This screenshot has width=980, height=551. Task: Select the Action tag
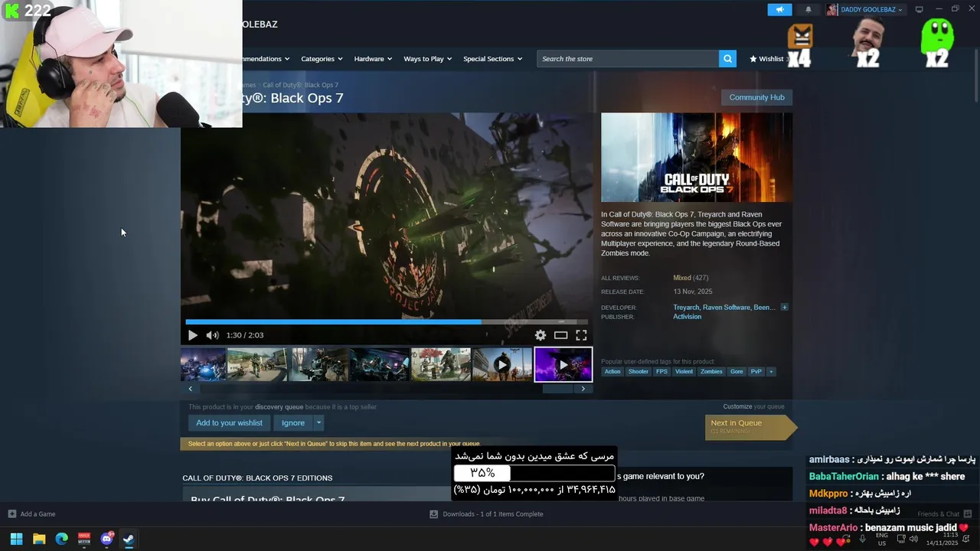pyautogui.click(x=612, y=372)
